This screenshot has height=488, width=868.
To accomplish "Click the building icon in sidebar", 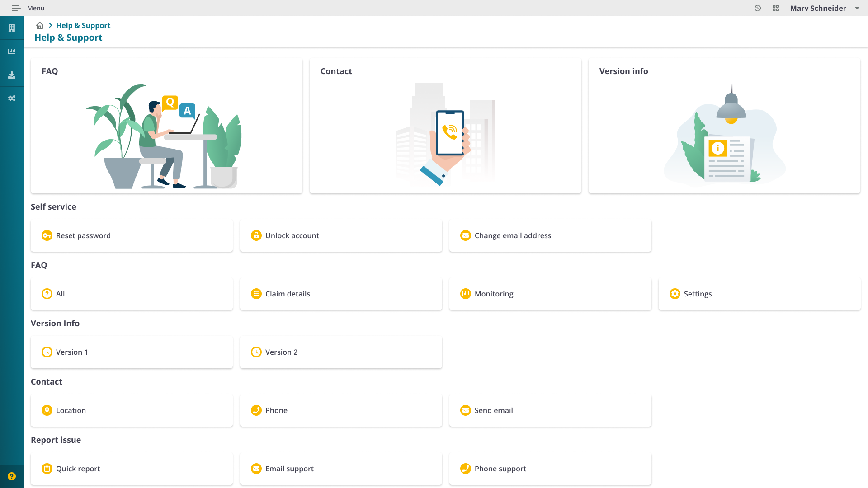I will click(12, 28).
